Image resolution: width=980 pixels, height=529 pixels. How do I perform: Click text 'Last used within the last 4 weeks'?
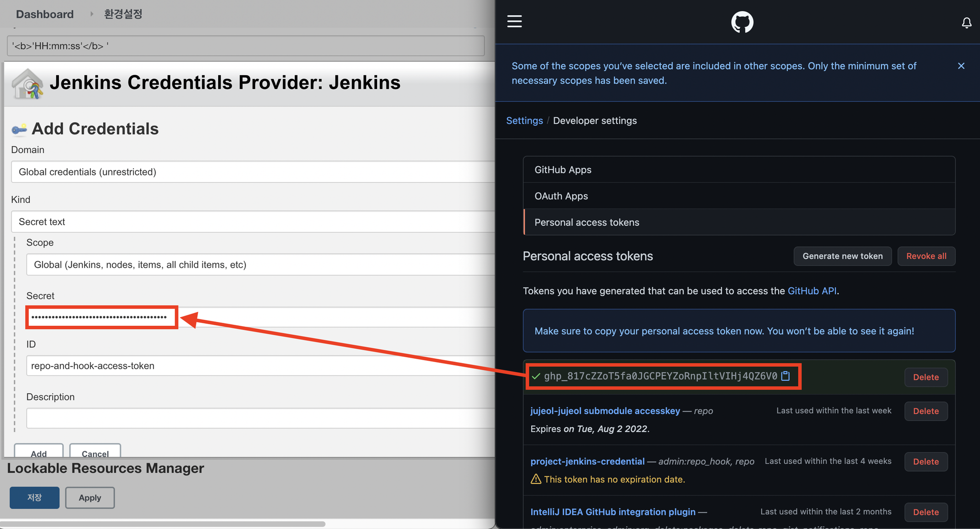(828, 461)
